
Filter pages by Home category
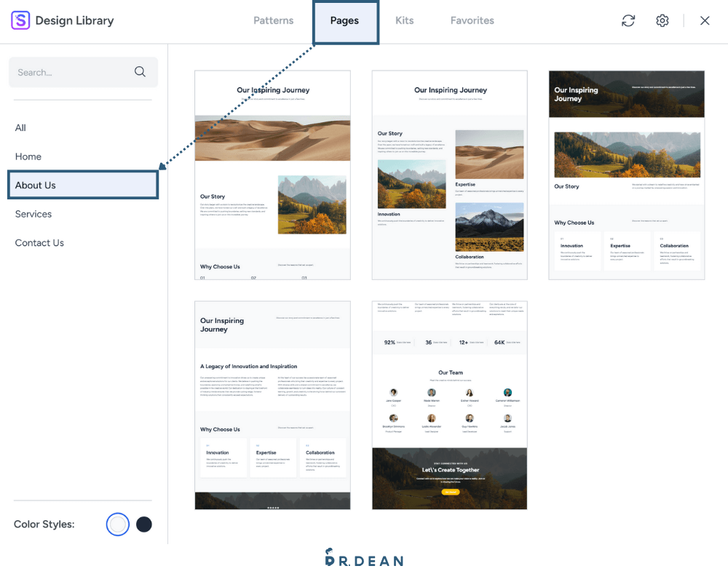[28, 156]
